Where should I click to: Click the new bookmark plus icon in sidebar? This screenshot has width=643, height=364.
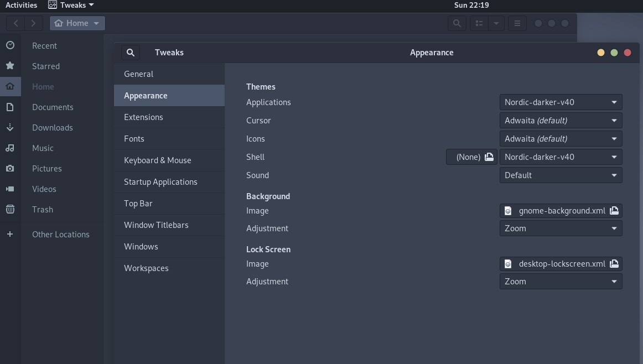(x=10, y=234)
